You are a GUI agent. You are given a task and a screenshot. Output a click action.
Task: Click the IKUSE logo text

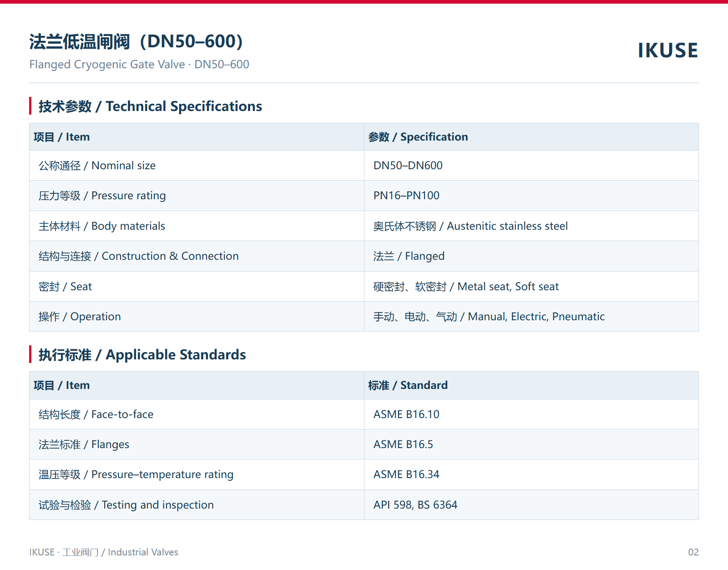point(667,50)
